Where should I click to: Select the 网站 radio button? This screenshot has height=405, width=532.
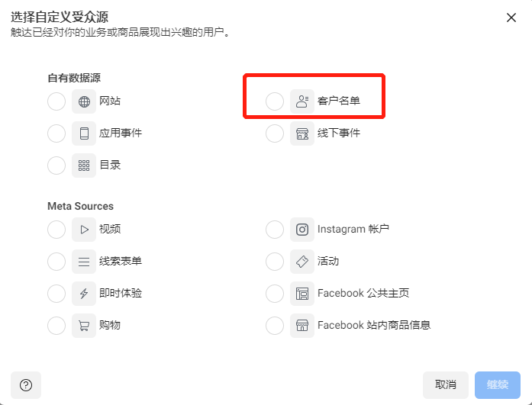(x=56, y=101)
